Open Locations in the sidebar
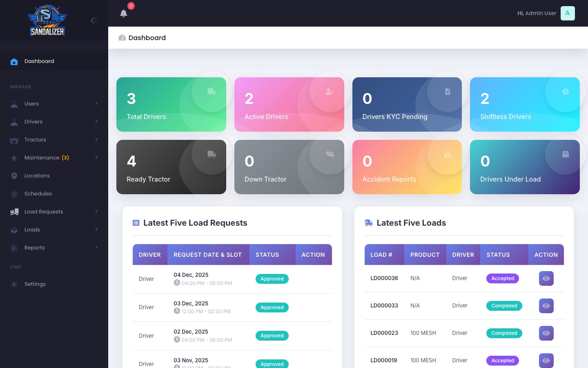 pos(54,176)
